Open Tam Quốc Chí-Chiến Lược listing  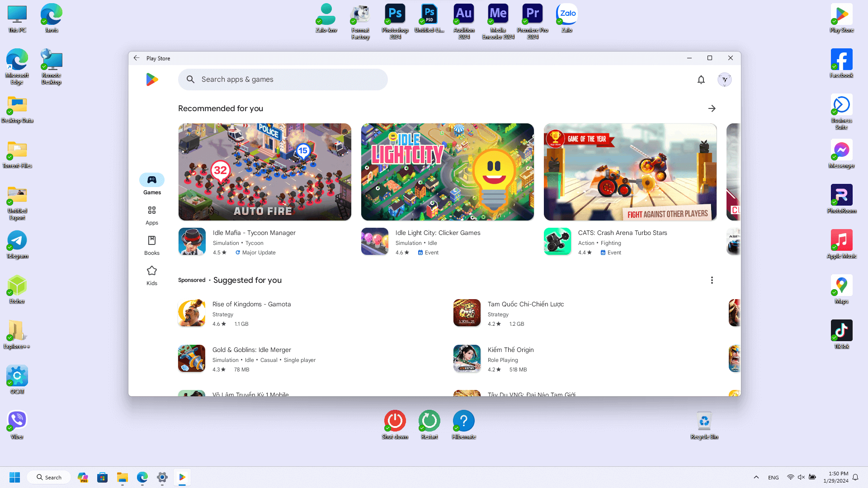coord(526,304)
